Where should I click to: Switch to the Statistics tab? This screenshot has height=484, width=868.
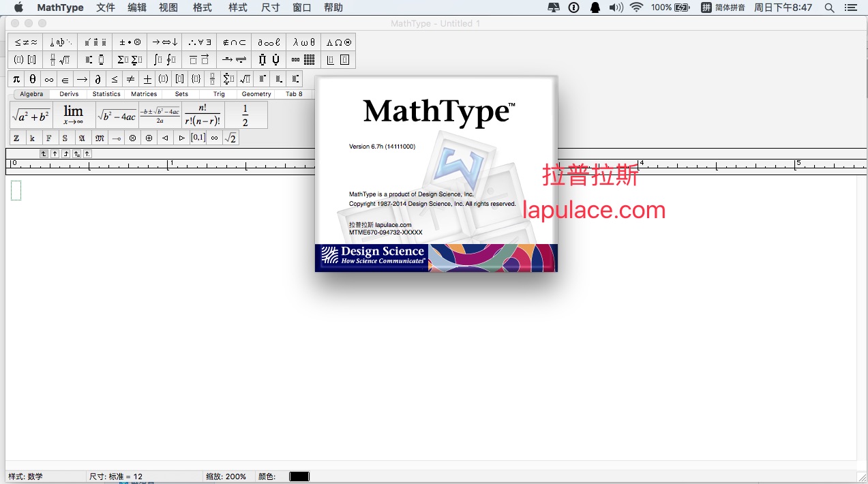[x=106, y=94]
